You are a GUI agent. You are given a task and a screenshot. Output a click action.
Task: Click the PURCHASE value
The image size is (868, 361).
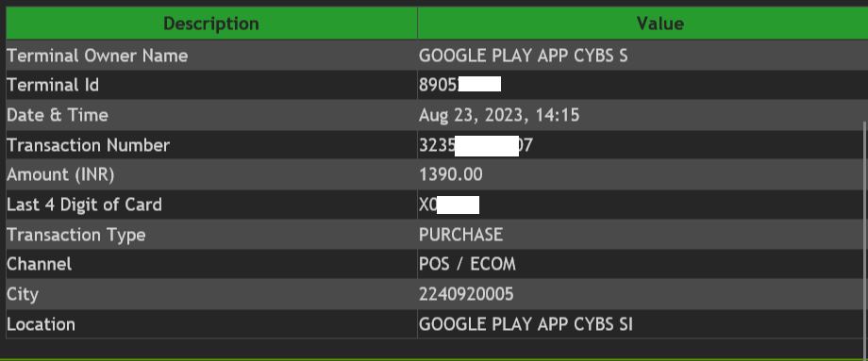coord(461,235)
